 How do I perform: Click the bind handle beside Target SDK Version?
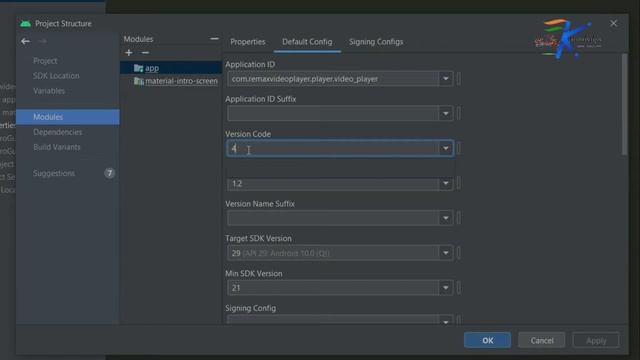[x=459, y=253]
